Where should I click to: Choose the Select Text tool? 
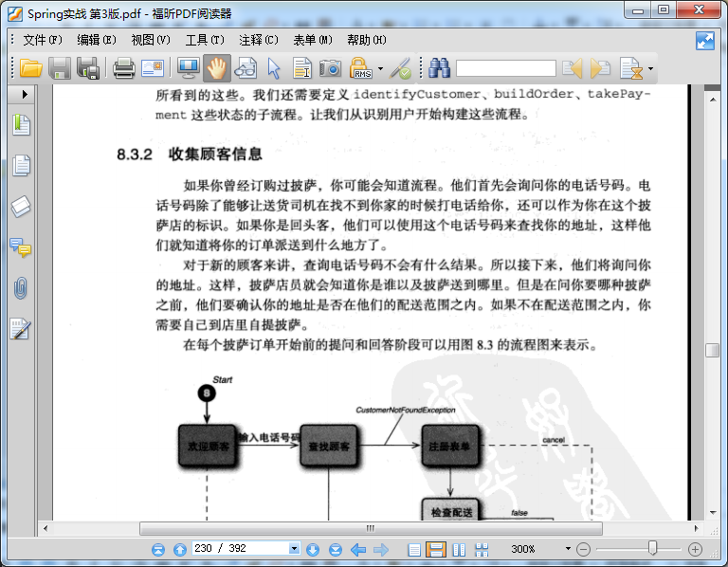point(302,68)
